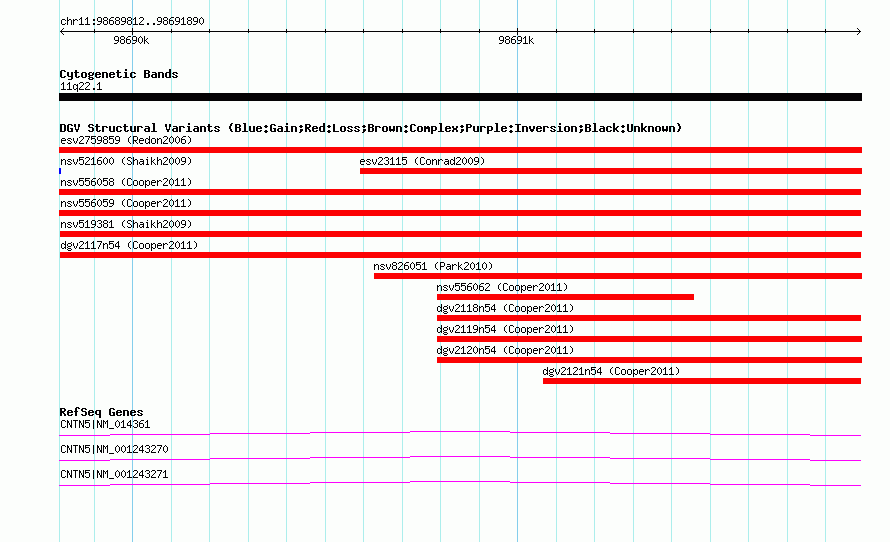Open the nsv521600 (Shaikh2009) label
Image resolution: width=890 pixels, height=542 pixels.
[x=126, y=161]
